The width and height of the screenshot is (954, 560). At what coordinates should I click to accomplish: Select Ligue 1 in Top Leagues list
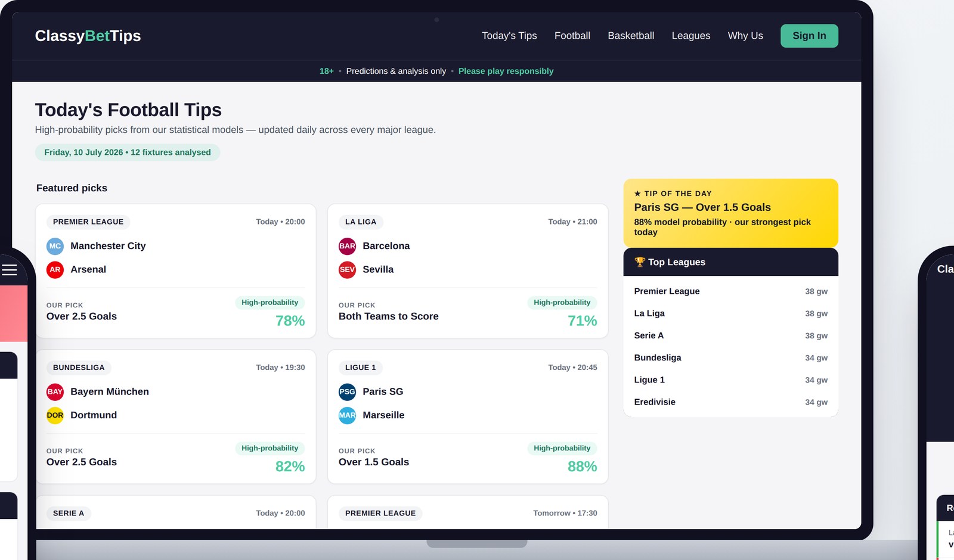click(730, 379)
